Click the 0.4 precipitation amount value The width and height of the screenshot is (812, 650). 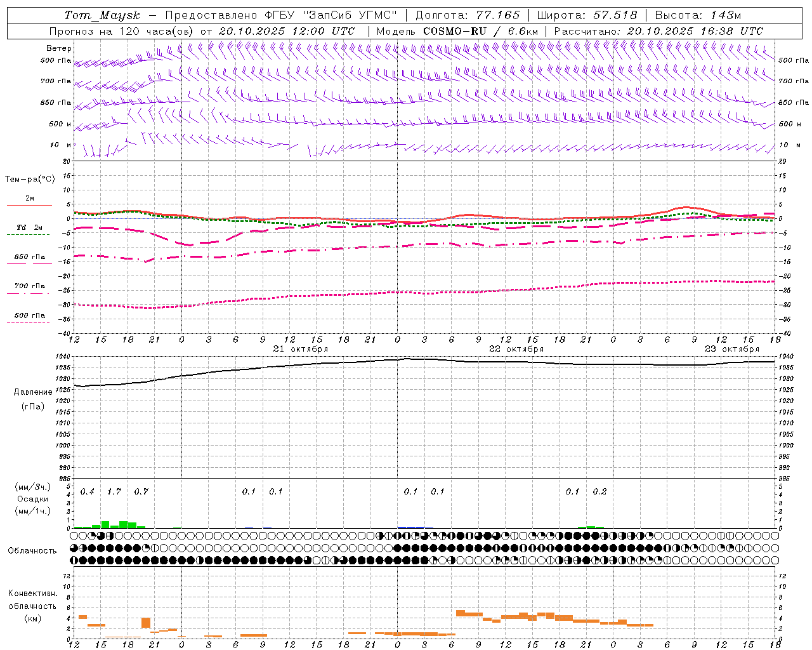pos(88,491)
